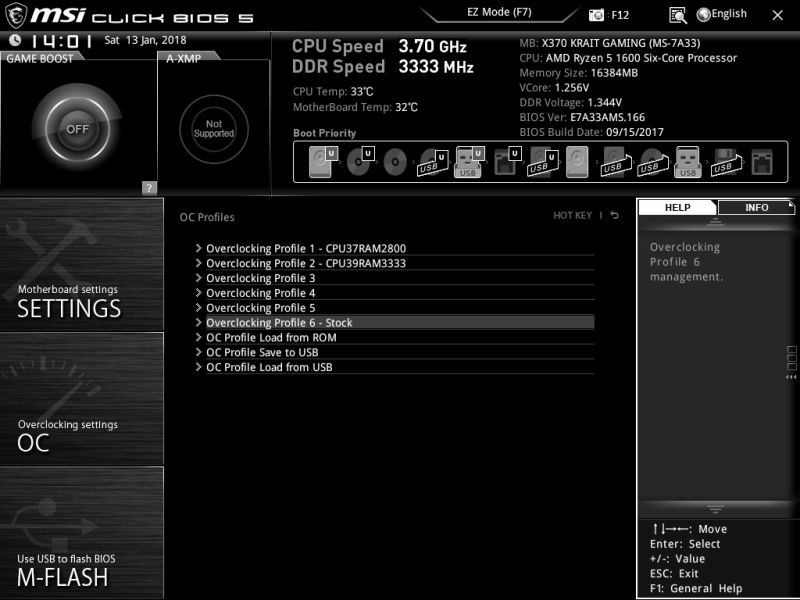Click the UEFI network boot device icon
Viewport: 800px width, 600px height.
pyautogui.click(x=507, y=162)
